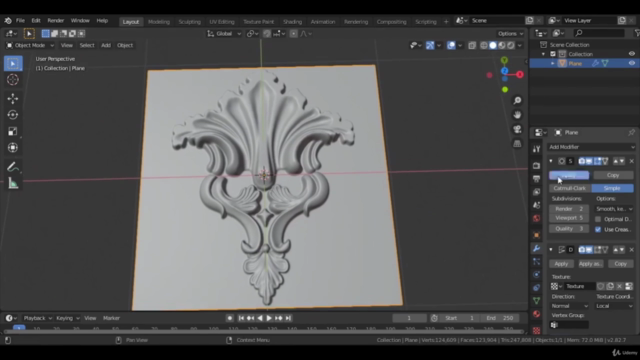640x360 pixels.
Task: Open the viewport Add menu
Action: (x=106, y=45)
